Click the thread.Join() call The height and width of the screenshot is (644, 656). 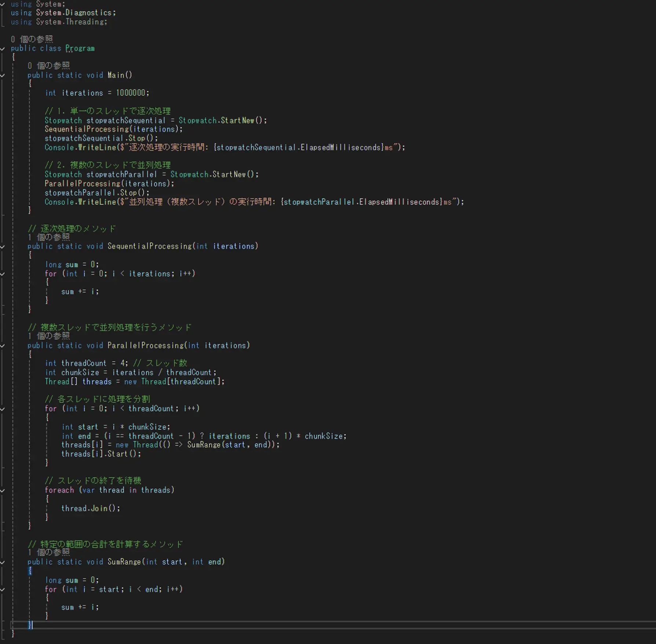(x=90, y=509)
